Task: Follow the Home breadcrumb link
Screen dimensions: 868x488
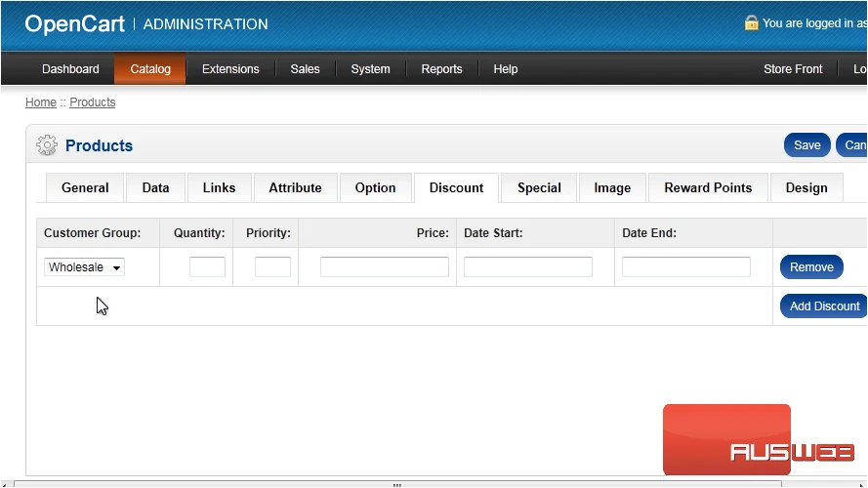Action: click(x=41, y=102)
